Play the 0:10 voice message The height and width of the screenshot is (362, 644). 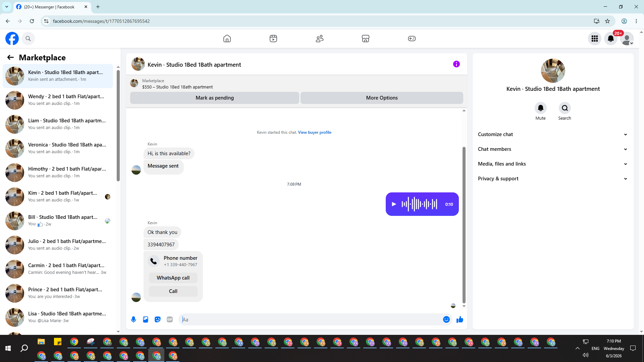(394, 204)
